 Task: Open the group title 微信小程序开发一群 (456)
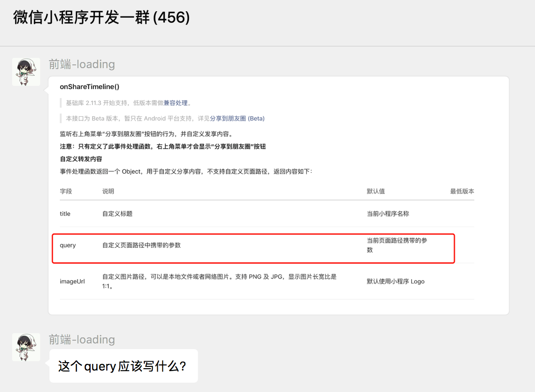pyautogui.click(x=101, y=17)
